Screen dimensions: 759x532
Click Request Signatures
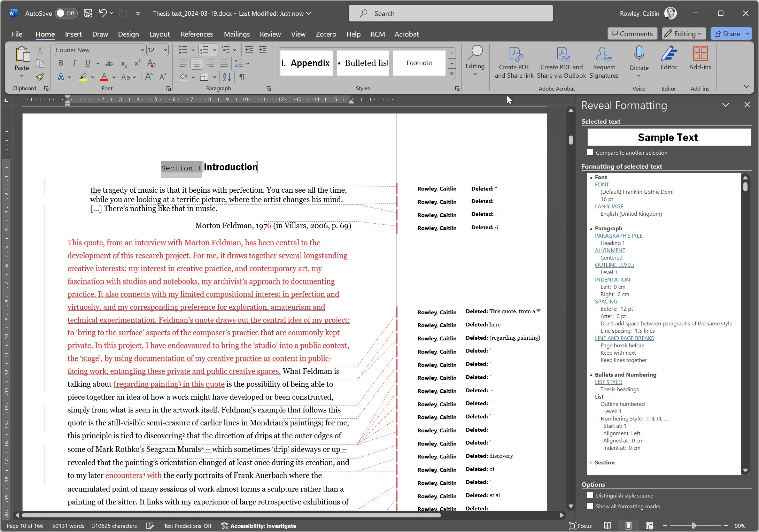click(x=604, y=62)
